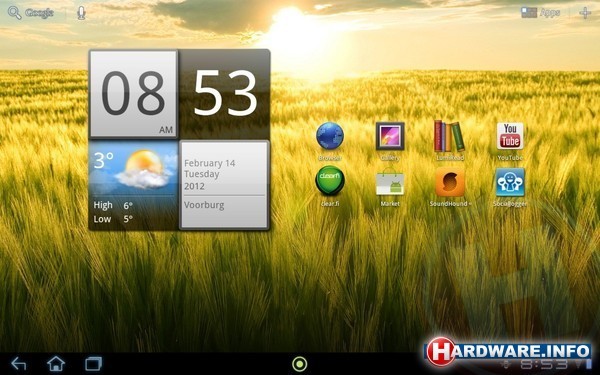This screenshot has height=375, width=600.
Task: Tap the 08 hour tile of clock widget
Action: (134, 94)
